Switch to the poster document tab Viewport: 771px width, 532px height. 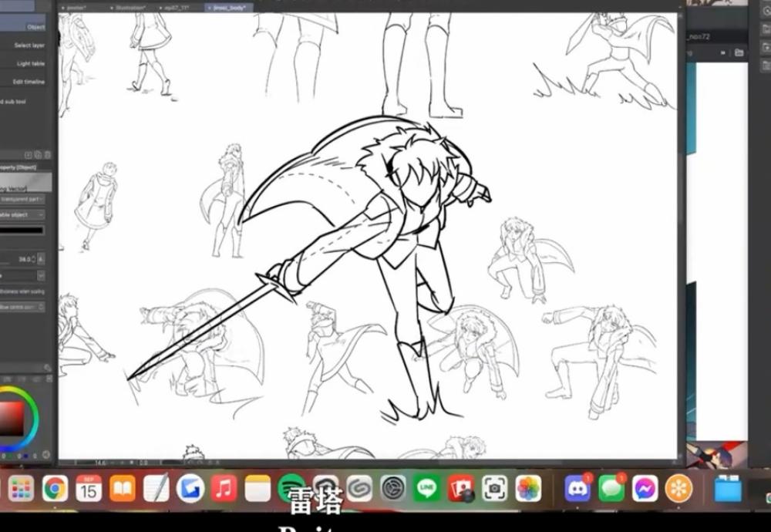(x=79, y=8)
